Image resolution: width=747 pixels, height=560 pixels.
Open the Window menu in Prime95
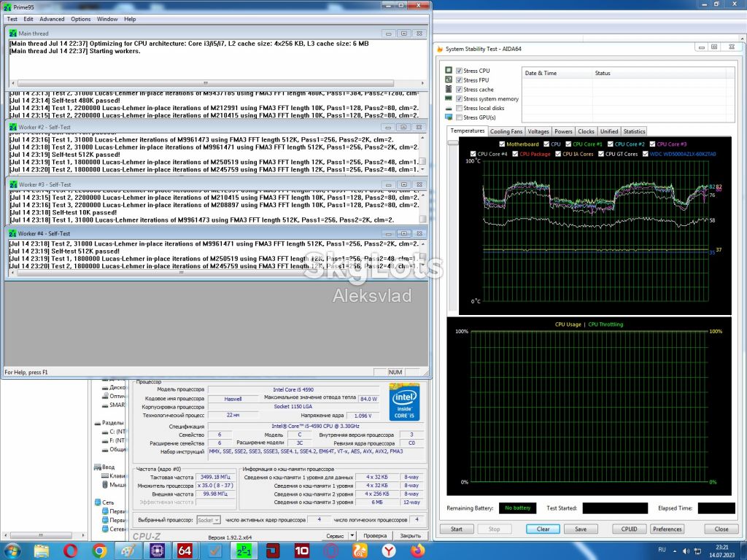tap(107, 19)
